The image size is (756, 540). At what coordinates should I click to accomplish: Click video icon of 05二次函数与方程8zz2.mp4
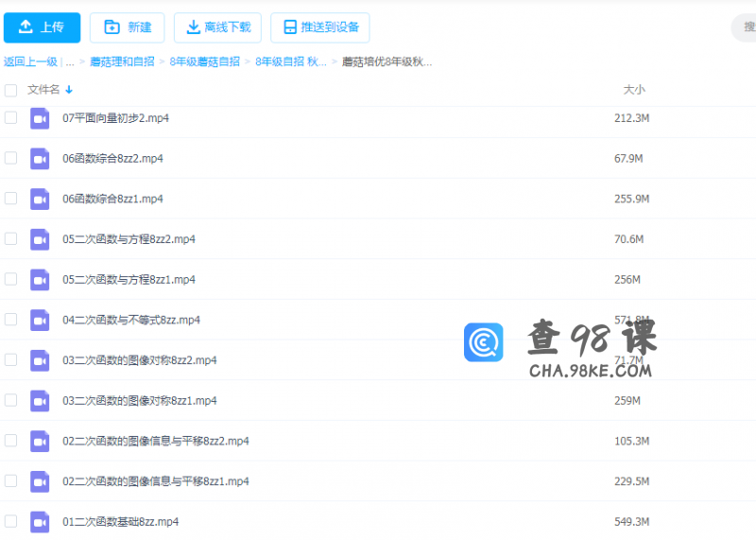click(40, 239)
